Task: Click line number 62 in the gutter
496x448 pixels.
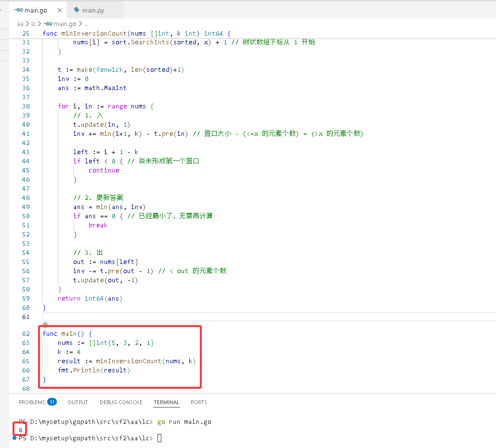Action: (x=26, y=334)
